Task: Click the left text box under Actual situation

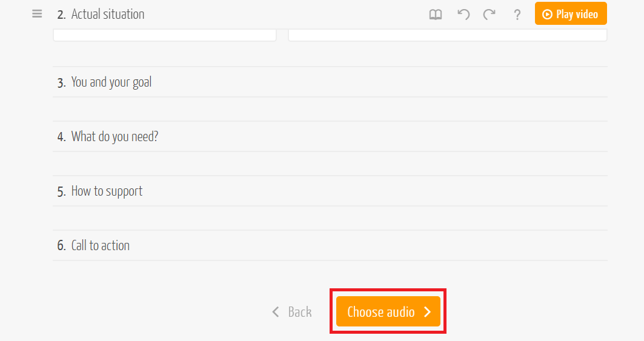Action: click(x=165, y=35)
